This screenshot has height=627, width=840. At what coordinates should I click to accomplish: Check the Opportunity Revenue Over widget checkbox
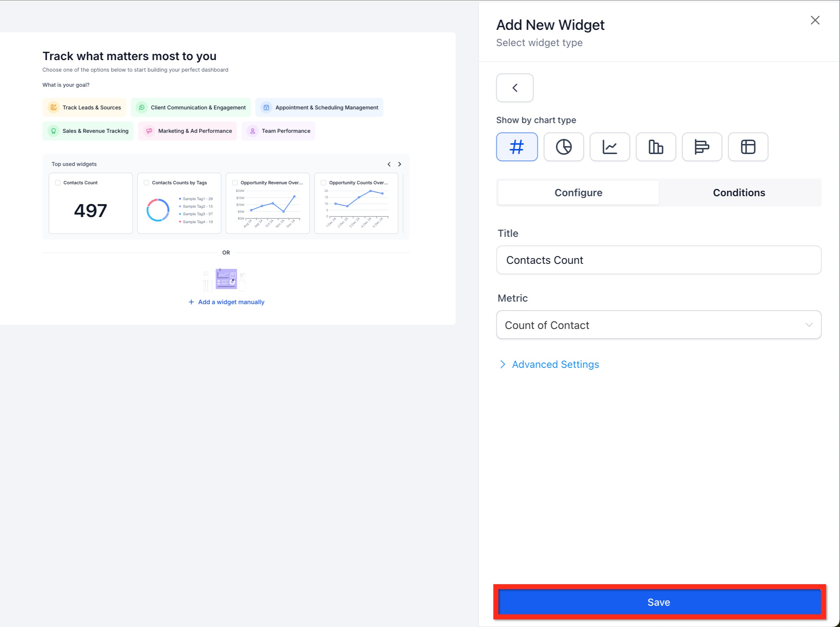[235, 182]
